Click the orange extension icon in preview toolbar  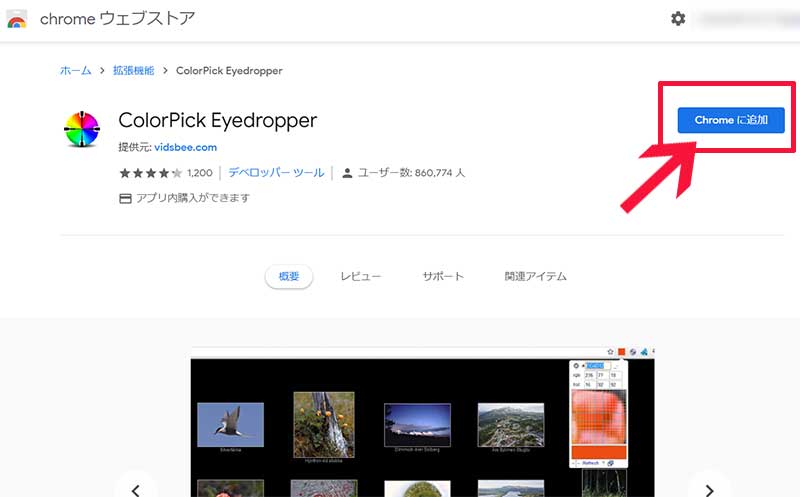621,352
